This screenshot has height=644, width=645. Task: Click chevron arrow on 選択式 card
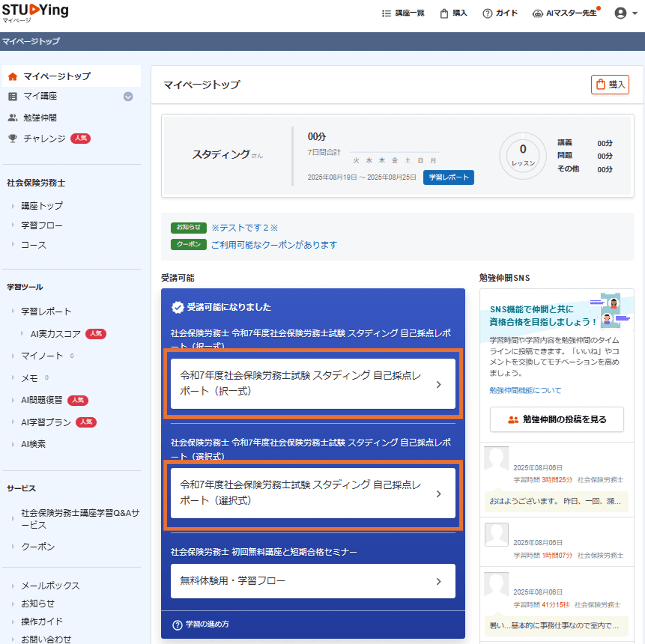tap(439, 494)
